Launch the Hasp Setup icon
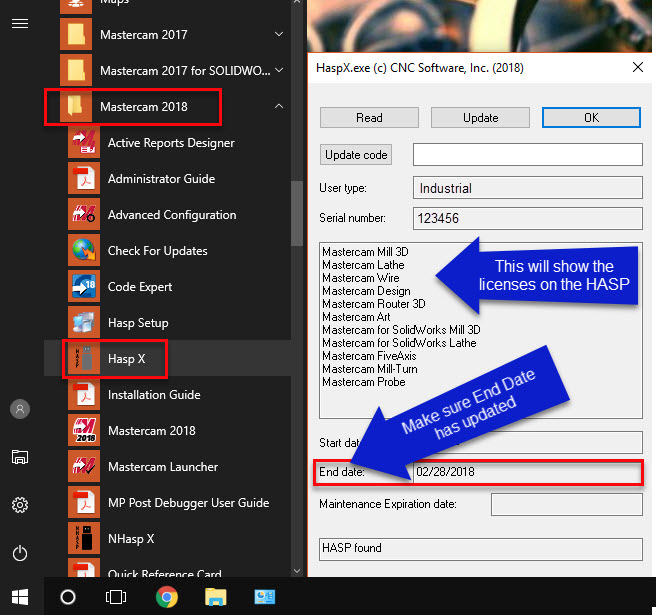 84,323
